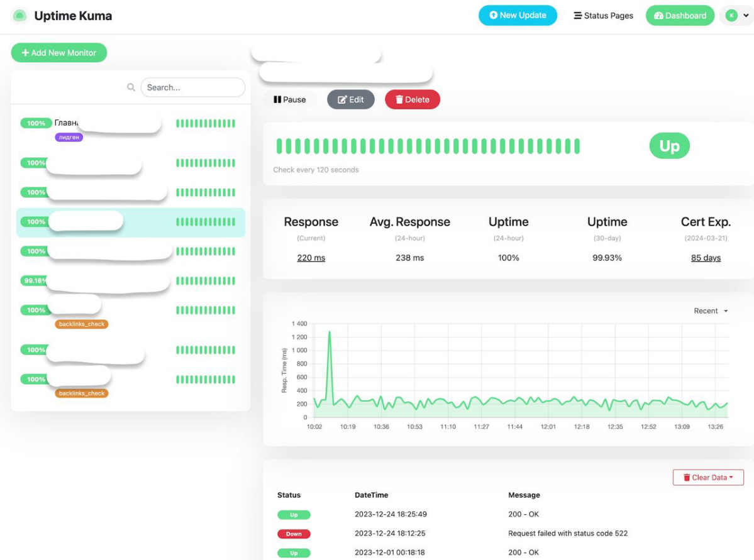Click the 99.93% 30-day uptime value
754x560 pixels.
point(607,258)
